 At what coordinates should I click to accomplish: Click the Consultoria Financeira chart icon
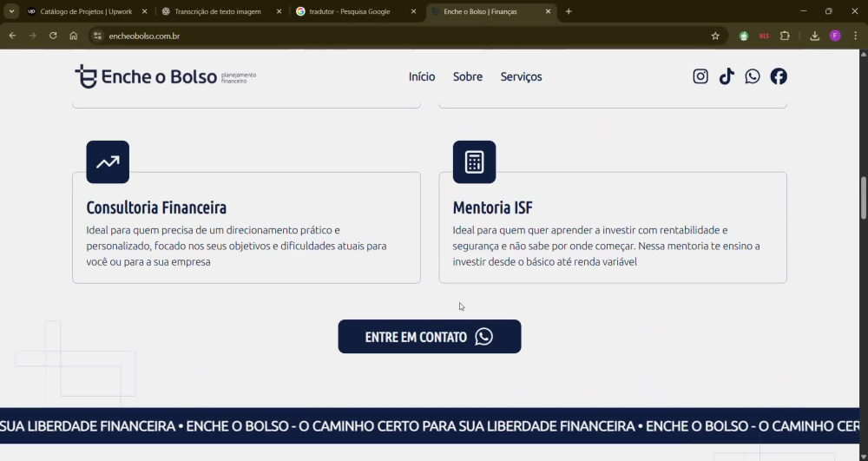tap(108, 162)
